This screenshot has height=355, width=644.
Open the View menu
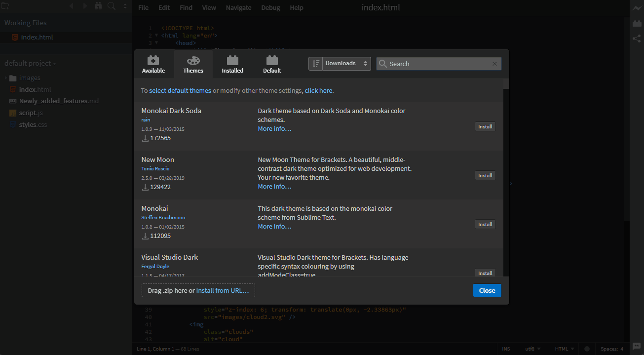209,7
